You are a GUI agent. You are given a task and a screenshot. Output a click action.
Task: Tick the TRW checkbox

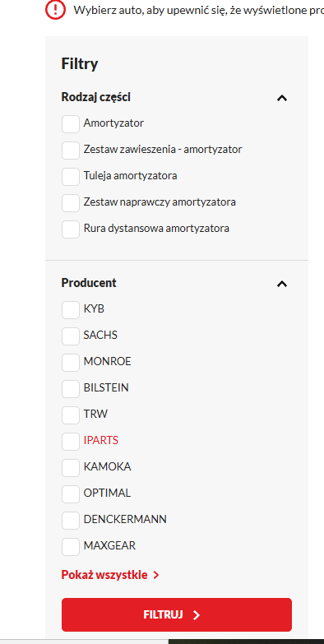click(x=71, y=415)
